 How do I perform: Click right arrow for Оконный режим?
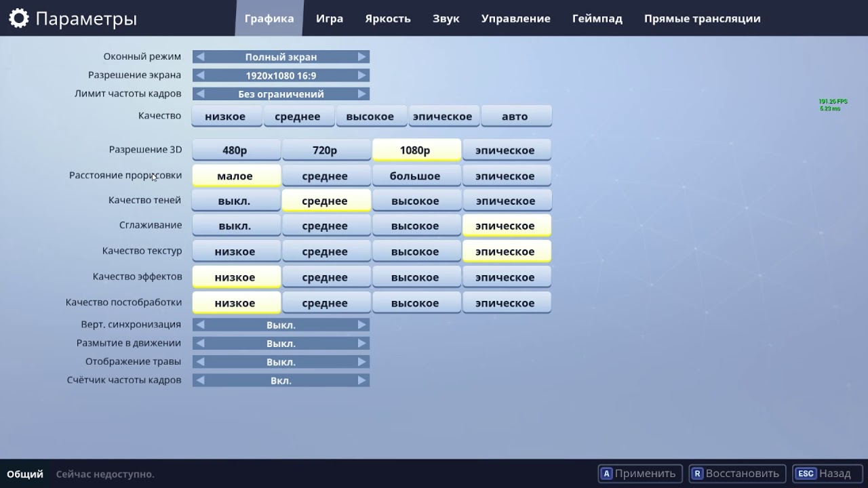(362, 57)
